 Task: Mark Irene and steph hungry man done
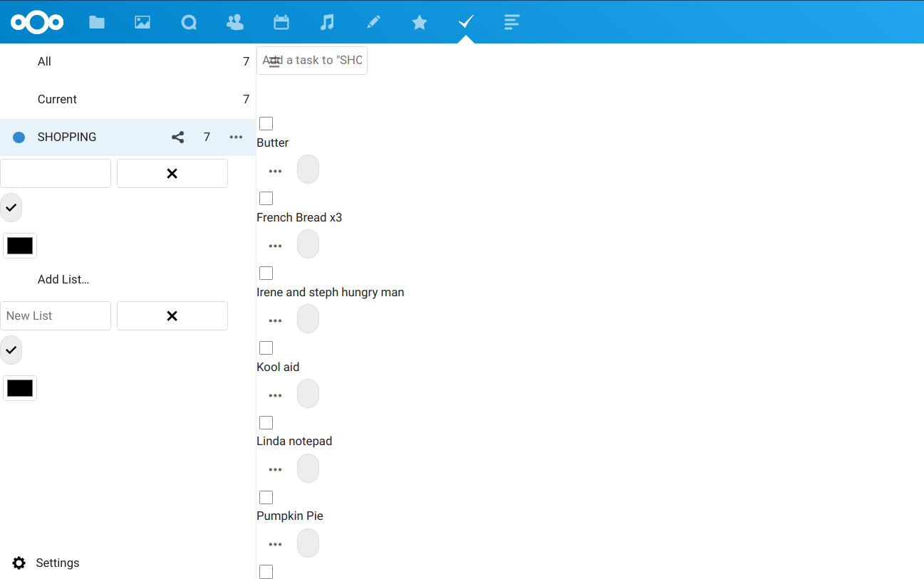point(266,273)
